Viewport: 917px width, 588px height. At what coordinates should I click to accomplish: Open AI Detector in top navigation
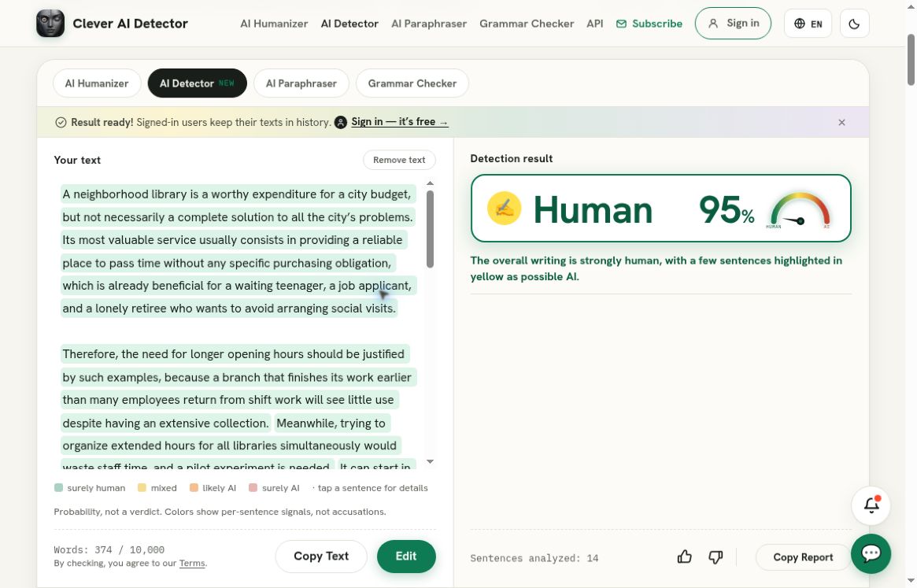349,24
